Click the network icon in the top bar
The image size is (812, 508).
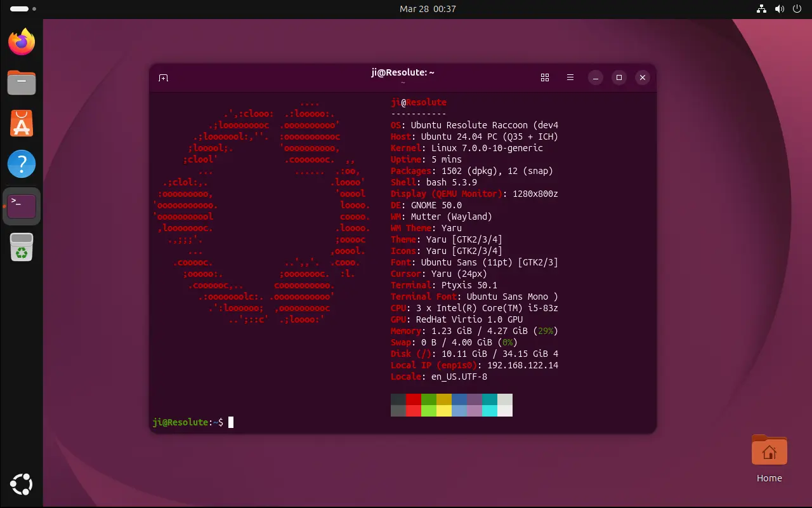tap(762, 9)
